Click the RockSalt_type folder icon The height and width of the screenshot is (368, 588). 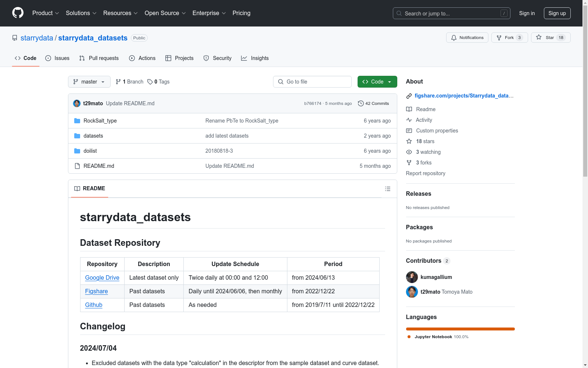click(x=77, y=121)
